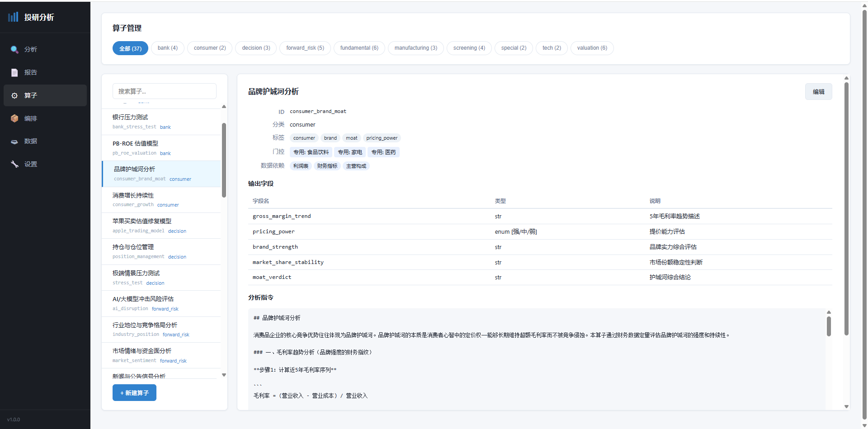Click the brand_strength field name
This screenshot has height=429, width=868.
(275, 247)
